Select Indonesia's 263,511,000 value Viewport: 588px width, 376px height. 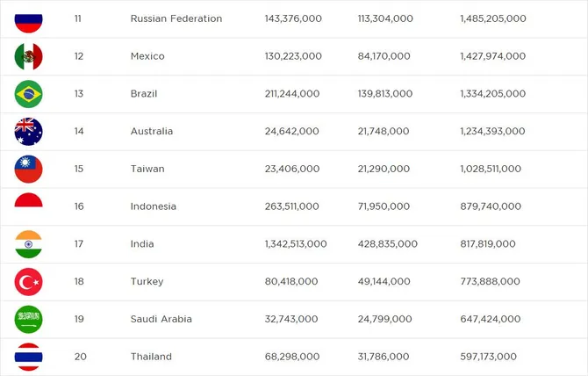[291, 206]
